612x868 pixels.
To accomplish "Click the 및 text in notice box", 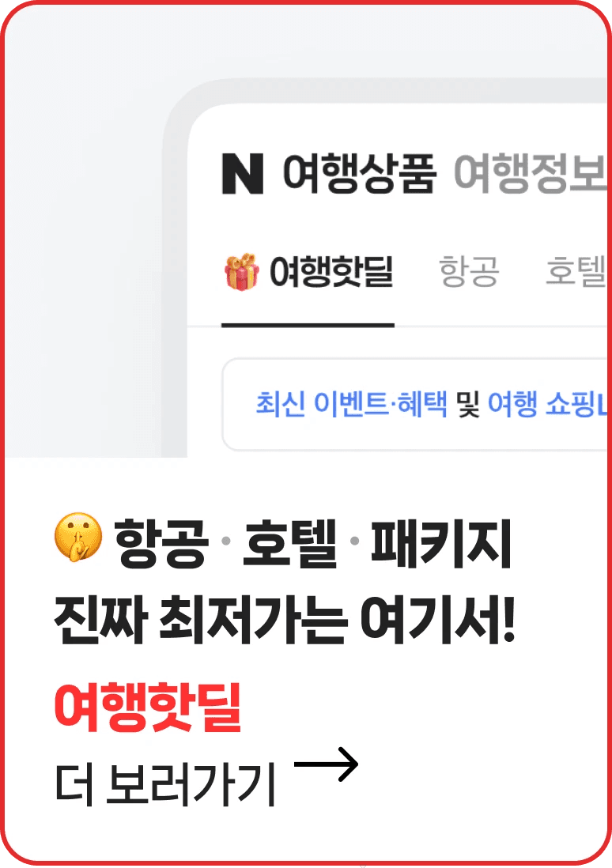I will pos(467,403).
